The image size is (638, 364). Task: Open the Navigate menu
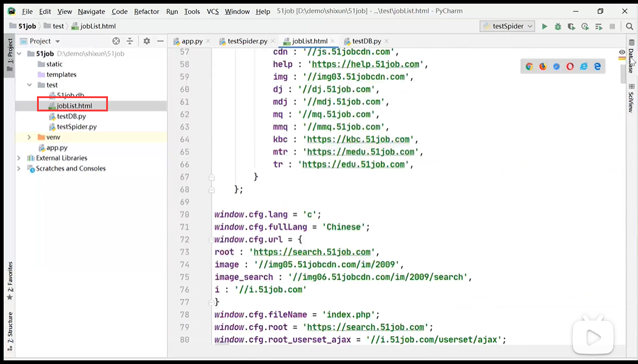point(91,12)
